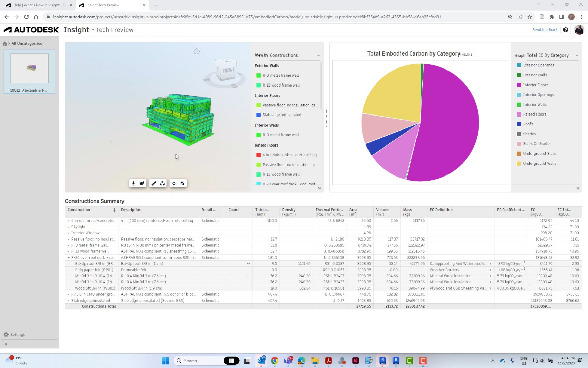Viewport: 588px width, 368px height.
Task: Toggle Roofs category in chart legend
Action: [528, 124]
